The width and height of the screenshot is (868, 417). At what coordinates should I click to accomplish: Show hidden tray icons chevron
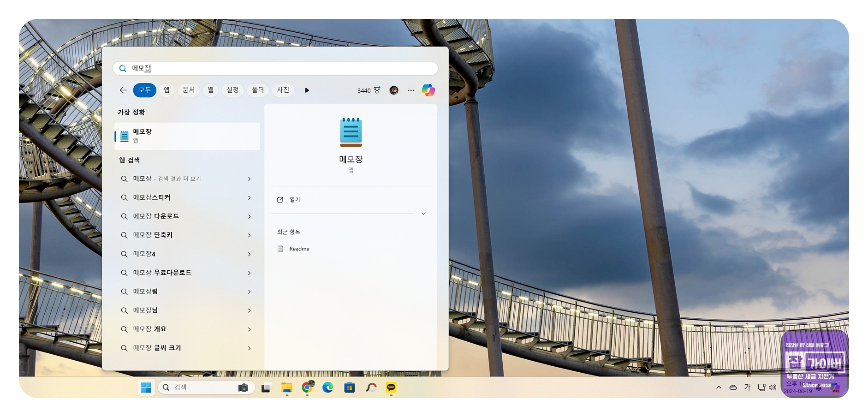click(x=719, y=387)
